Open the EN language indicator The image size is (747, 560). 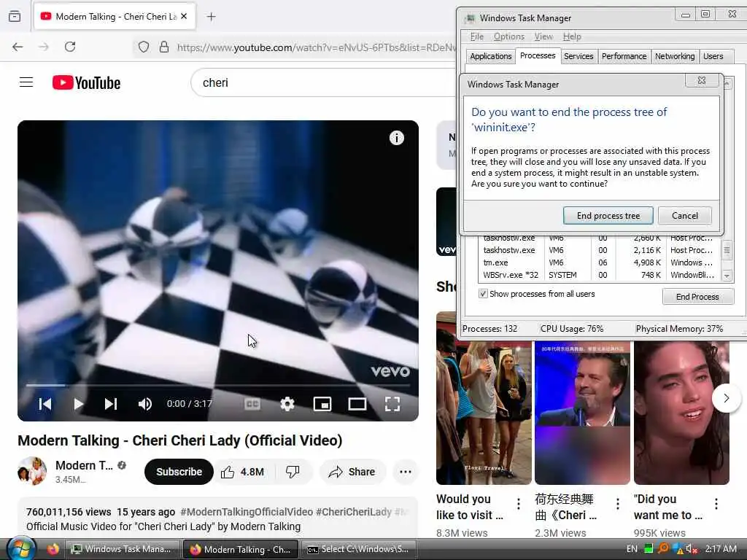coord(632,549)
